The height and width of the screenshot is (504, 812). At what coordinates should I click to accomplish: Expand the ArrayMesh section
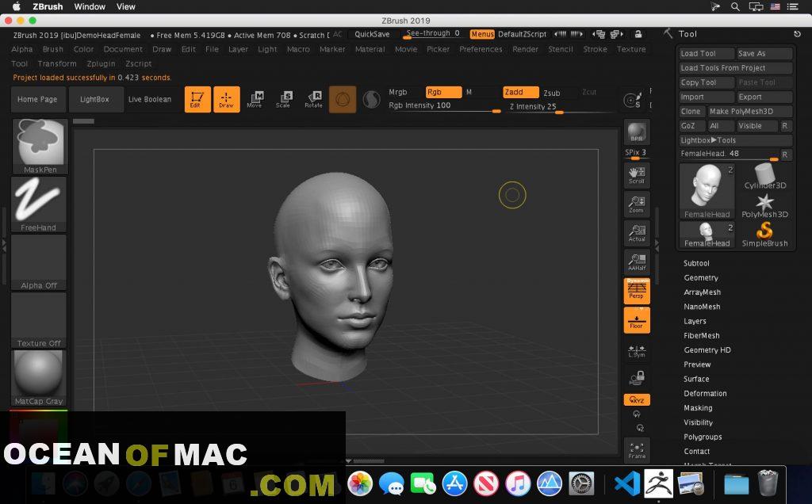(703, 292)
